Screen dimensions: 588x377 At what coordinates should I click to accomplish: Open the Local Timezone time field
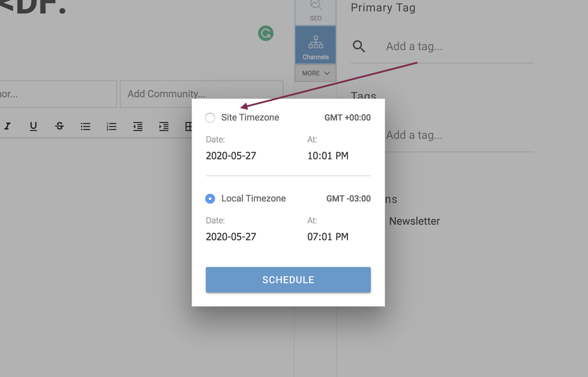328,236
